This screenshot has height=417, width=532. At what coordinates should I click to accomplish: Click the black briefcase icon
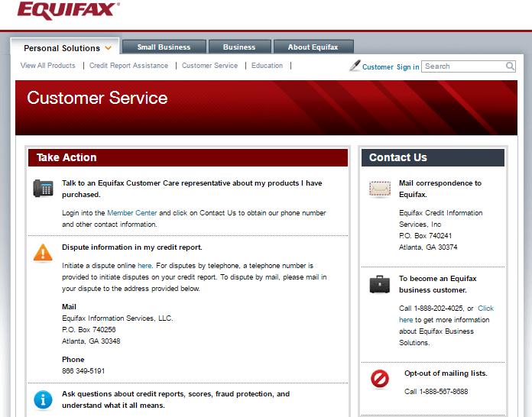380,284
